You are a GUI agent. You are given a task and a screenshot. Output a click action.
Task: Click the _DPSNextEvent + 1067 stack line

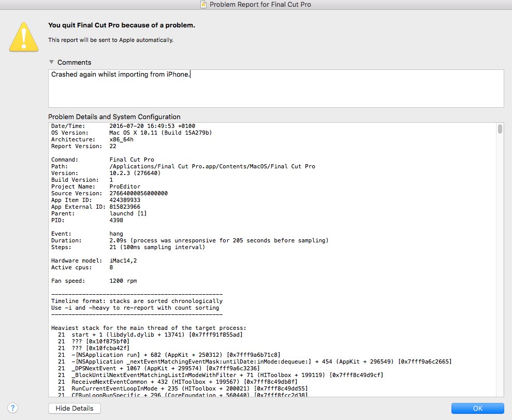159,368
